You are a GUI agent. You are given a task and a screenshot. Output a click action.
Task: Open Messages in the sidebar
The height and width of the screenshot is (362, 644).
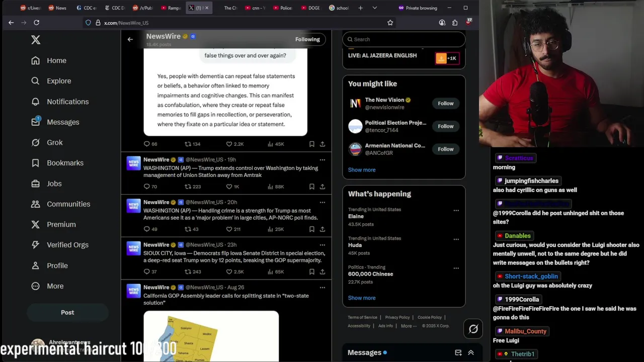[x=55, y=122]
